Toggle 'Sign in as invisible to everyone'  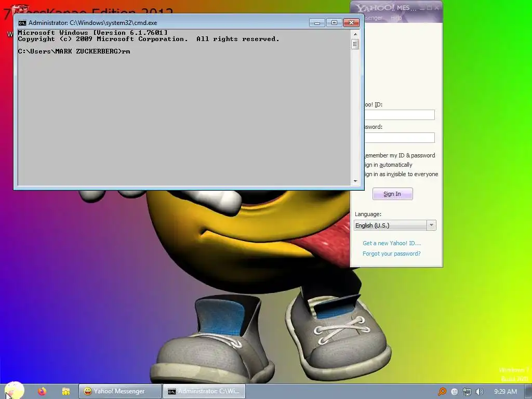click(x=401, y=175)
